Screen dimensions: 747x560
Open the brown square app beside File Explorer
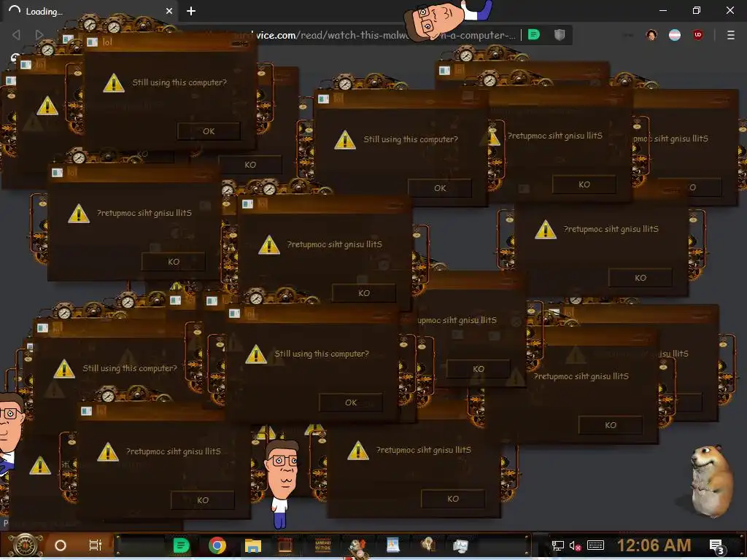click(x=285, y=545)
